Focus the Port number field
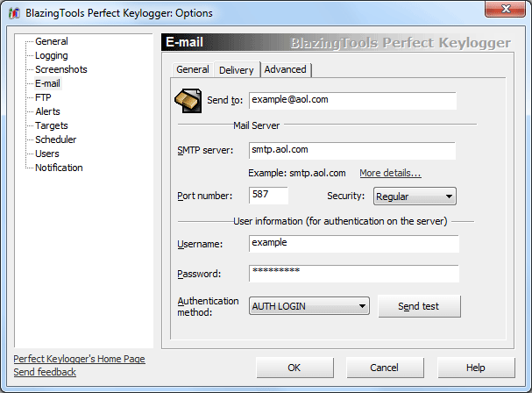Screen dimensions: 532x393 click(268, 195)
